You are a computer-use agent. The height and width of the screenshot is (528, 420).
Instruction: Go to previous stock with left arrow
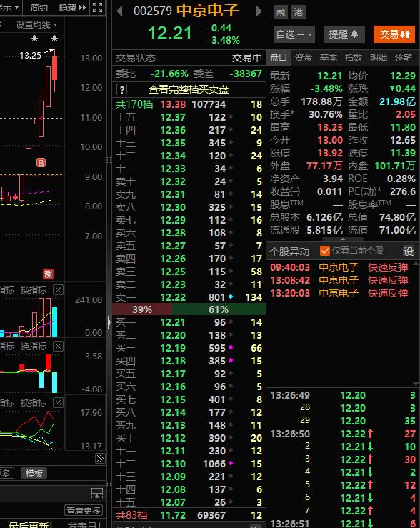point(119,11)
